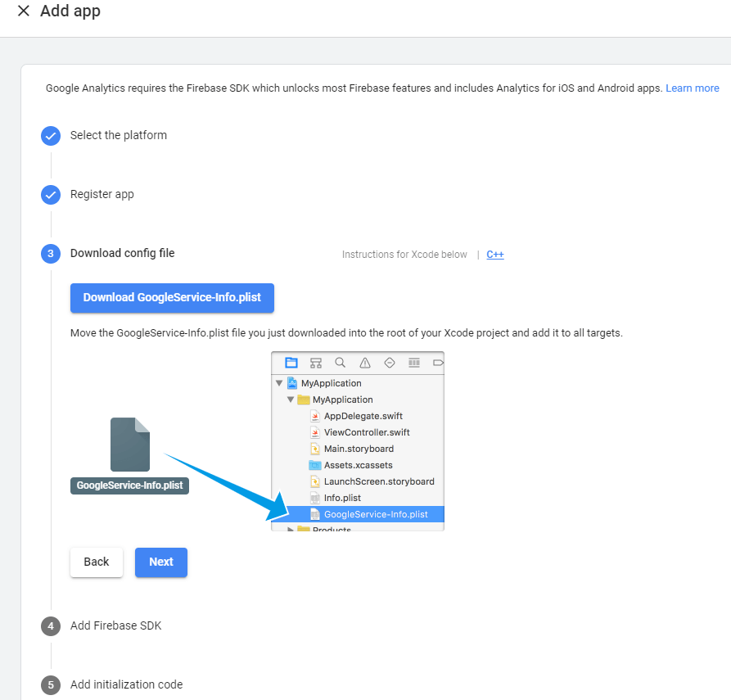This screenshot has width=731, height=700.
Task: Click Next to continue setup
Action: coord(161,562)
